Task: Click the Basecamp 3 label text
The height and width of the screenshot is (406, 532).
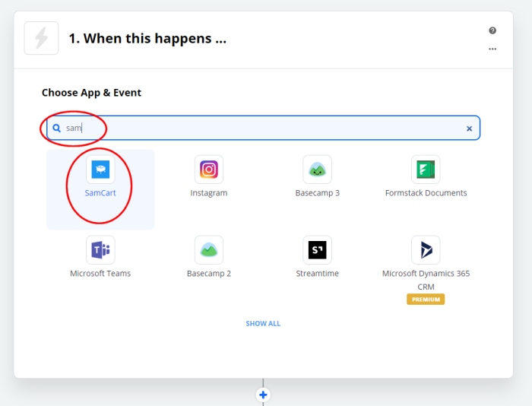Action: [317, 193]
